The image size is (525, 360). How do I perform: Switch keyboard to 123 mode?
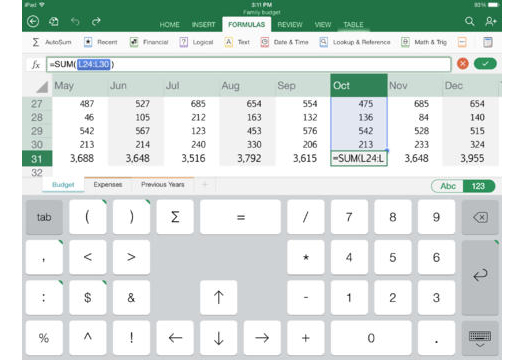click(x=478, y=186)
